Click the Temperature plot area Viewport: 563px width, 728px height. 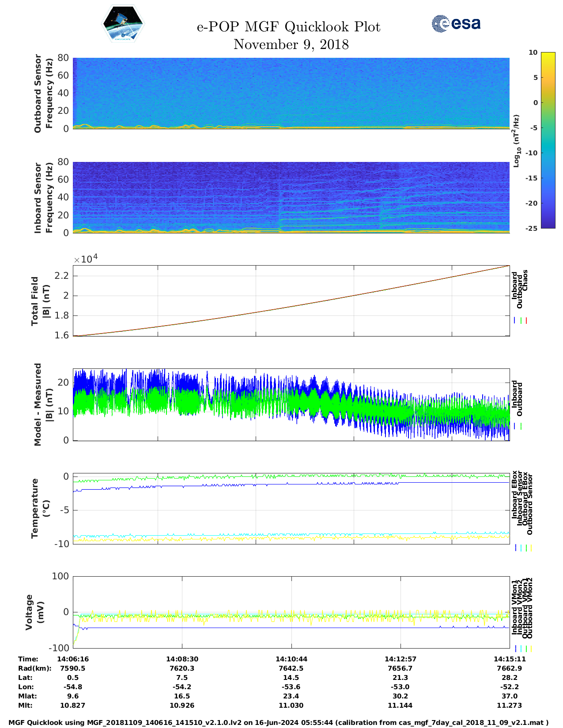click(x=291, y=507)
